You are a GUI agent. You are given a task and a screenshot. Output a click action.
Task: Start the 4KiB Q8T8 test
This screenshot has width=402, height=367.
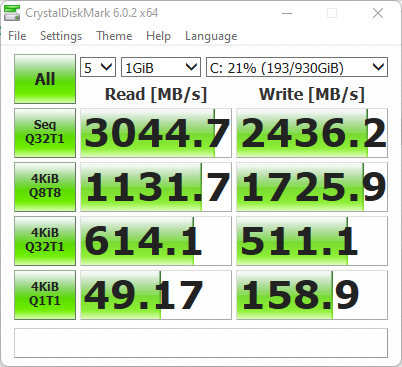coord(45,187)
